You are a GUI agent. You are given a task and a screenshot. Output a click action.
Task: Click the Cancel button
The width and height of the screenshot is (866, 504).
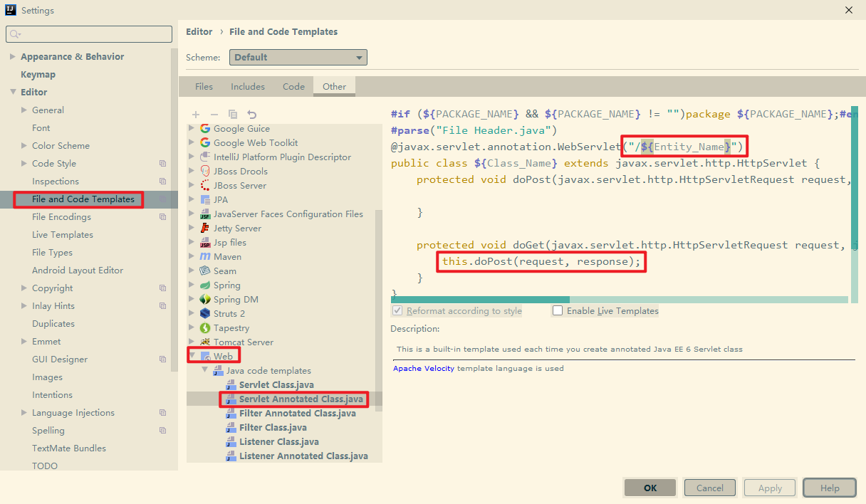click(x=710, y=488)
